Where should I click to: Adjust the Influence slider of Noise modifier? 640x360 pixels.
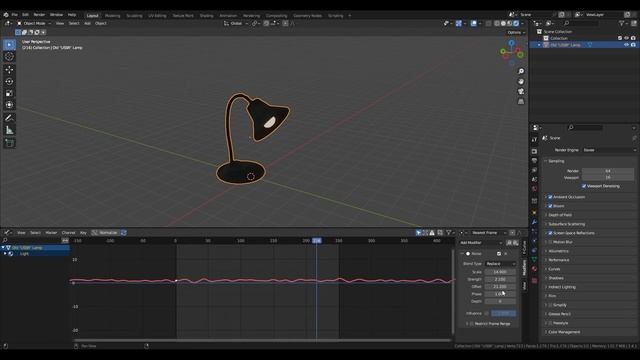point(503,313)
